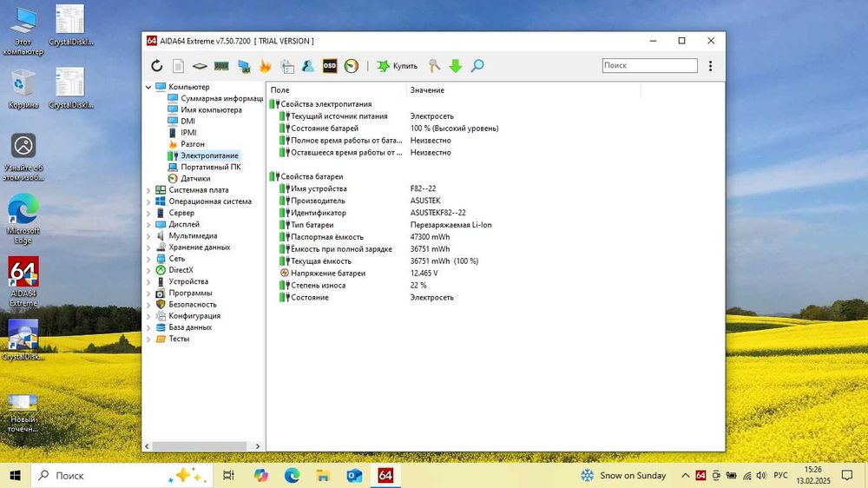Click the license keys toolbar icon
Image resolution: width=868 pixels, height=488 pixels.
(x=434, y=66)
